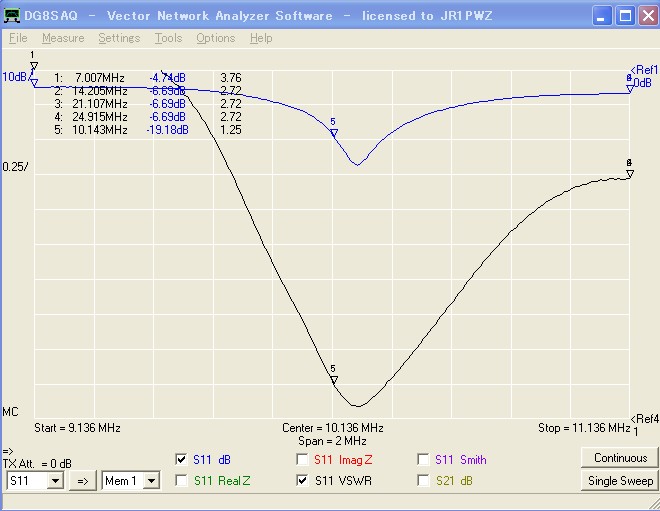Click the DG8SAQ app icon in title bar
This screenshot has width=660, height=511.
[13, 15]
